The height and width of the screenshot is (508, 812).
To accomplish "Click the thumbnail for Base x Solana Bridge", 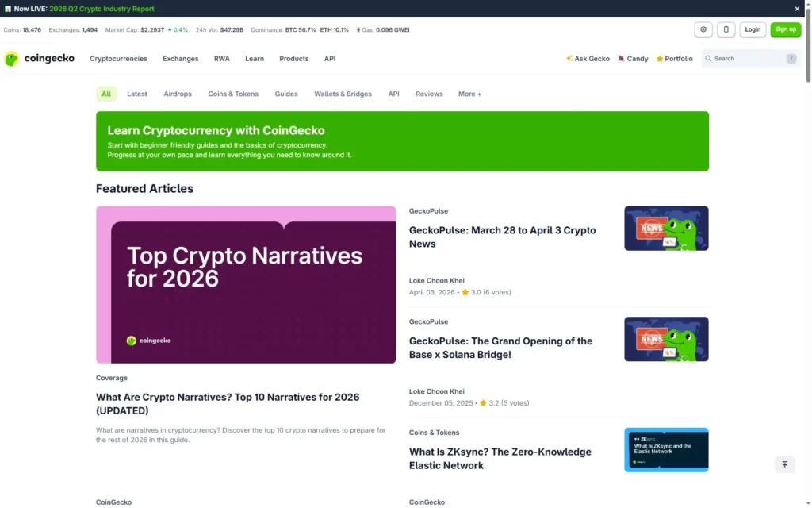I will coord(666,340).
